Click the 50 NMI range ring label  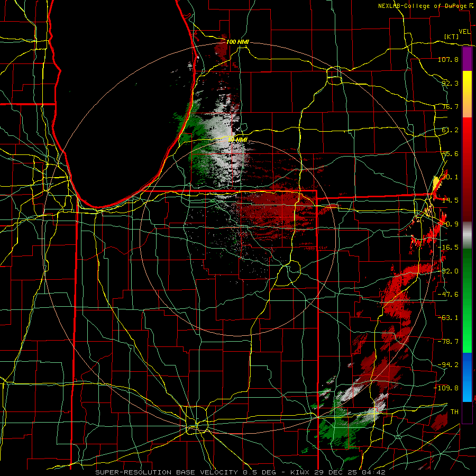tap(237, 140)
